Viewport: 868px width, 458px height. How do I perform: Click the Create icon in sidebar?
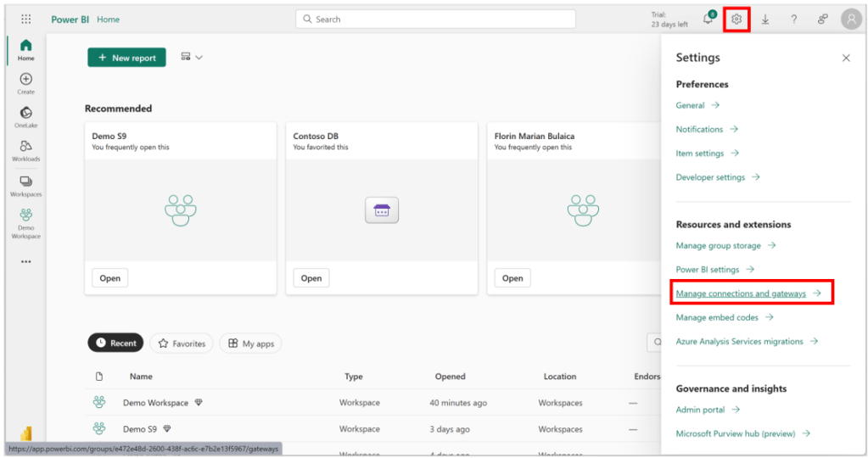[x=25, y=83]
